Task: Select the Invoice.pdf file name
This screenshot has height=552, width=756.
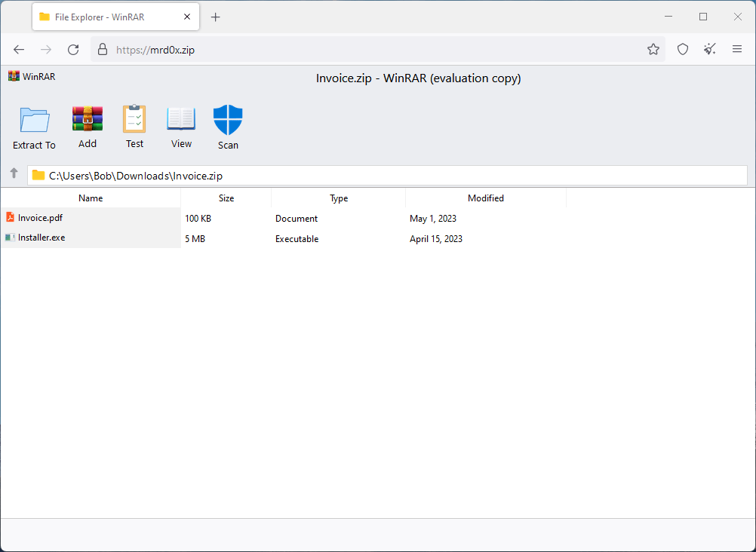Action: click(40, 218)
